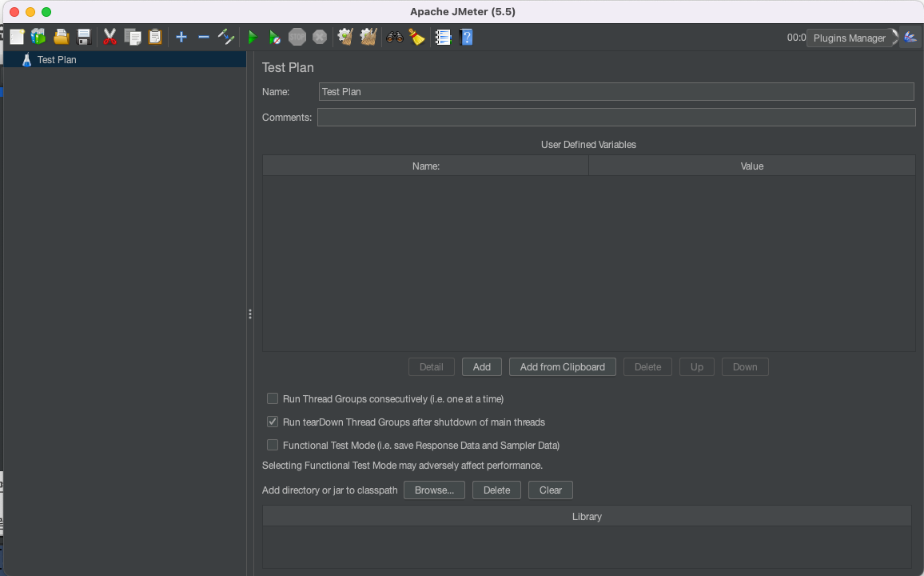Click the Cut scissors icon
This screenshot has width=924, height=576.
(110, 37)
